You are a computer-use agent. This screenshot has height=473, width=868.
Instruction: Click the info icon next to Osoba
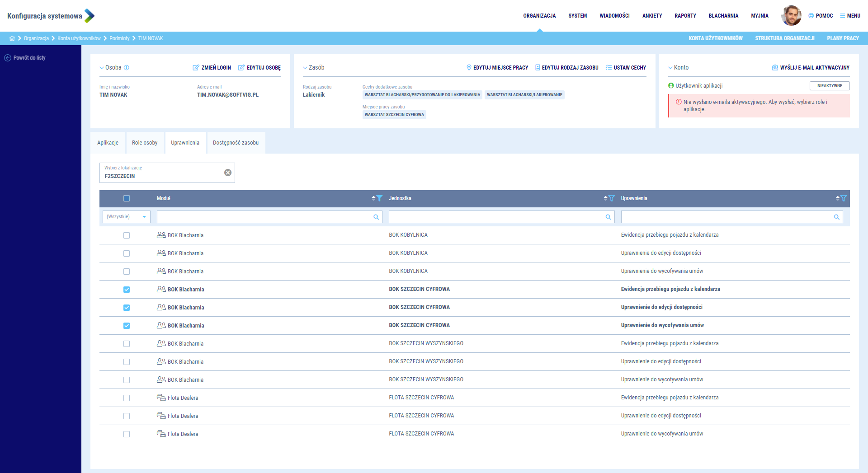(x=127, y=68)
